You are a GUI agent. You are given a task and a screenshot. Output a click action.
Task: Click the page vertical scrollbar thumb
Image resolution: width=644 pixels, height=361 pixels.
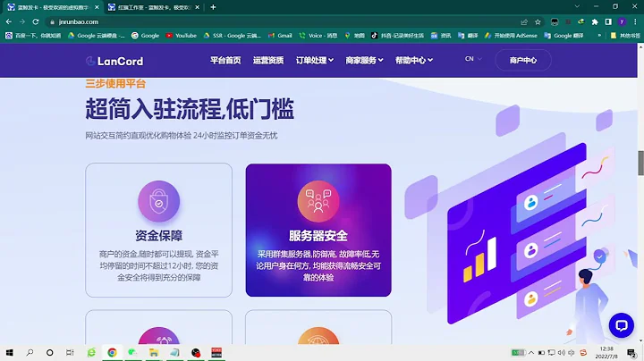tap(640, 163)
